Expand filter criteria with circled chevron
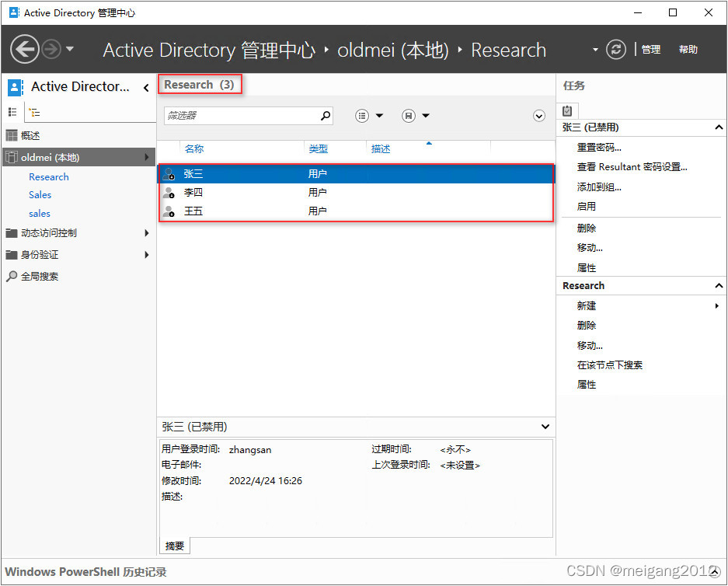The height and width of the screenshot is (586, 728). click(539, 116)
